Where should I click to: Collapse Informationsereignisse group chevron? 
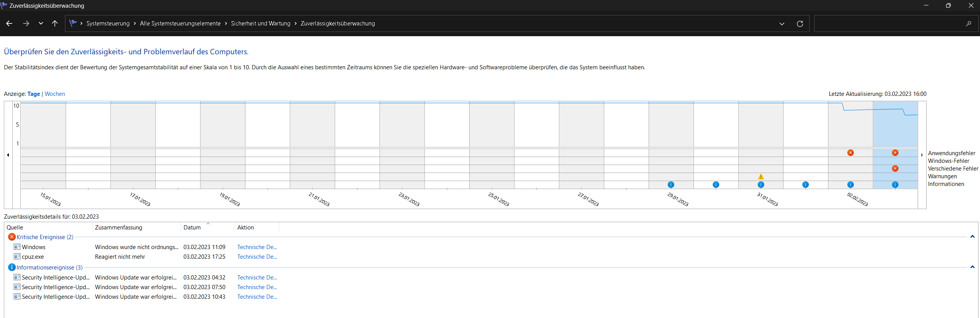pyautogui.click(x=972, y=267)
